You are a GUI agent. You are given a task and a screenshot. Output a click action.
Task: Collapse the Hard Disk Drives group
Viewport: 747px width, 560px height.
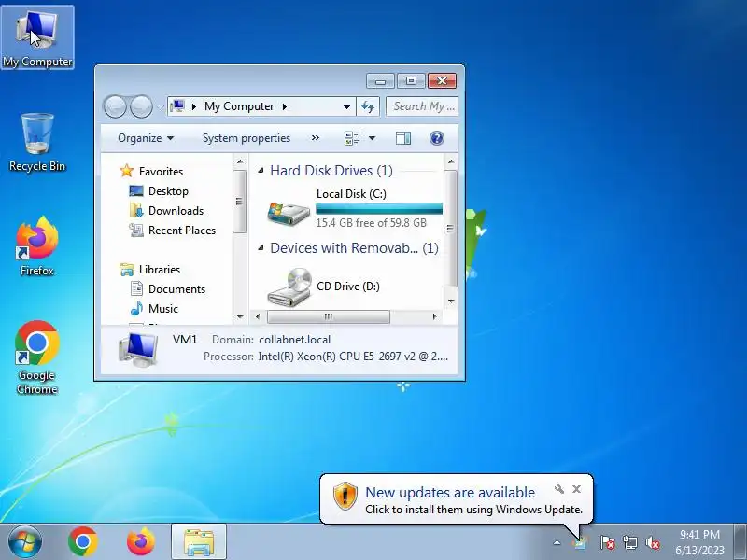coord(261,171)
